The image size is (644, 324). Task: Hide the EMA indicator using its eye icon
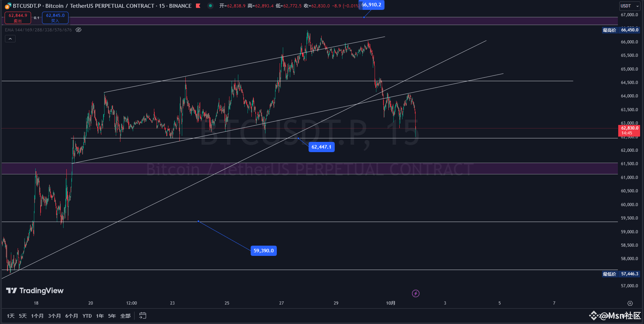78,30
